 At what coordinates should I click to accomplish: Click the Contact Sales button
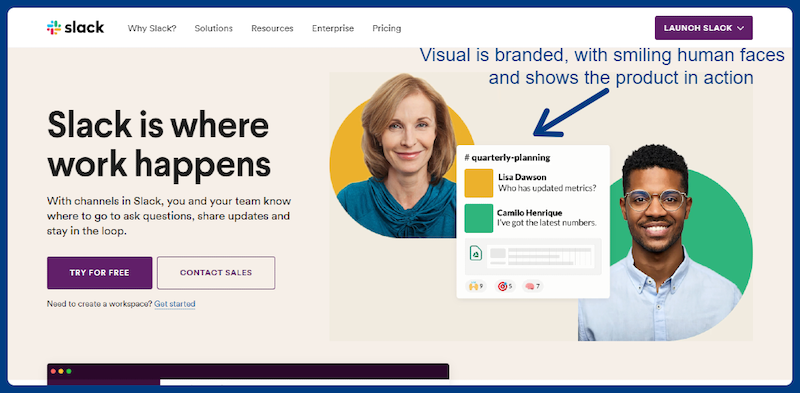coord(216,273)
